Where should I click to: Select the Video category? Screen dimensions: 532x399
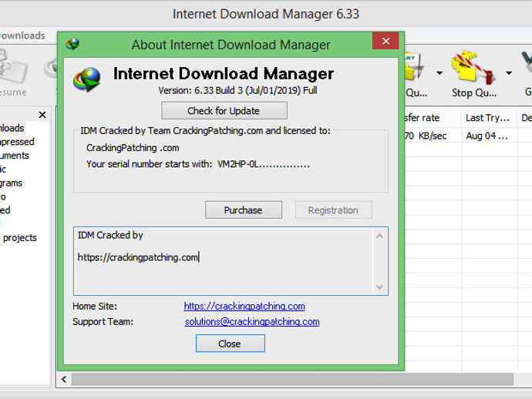3,196
